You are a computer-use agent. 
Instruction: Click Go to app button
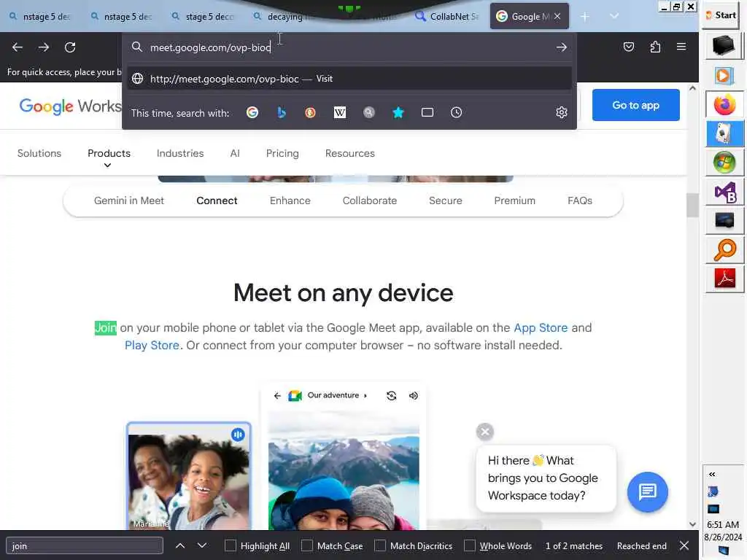[635, 105]
